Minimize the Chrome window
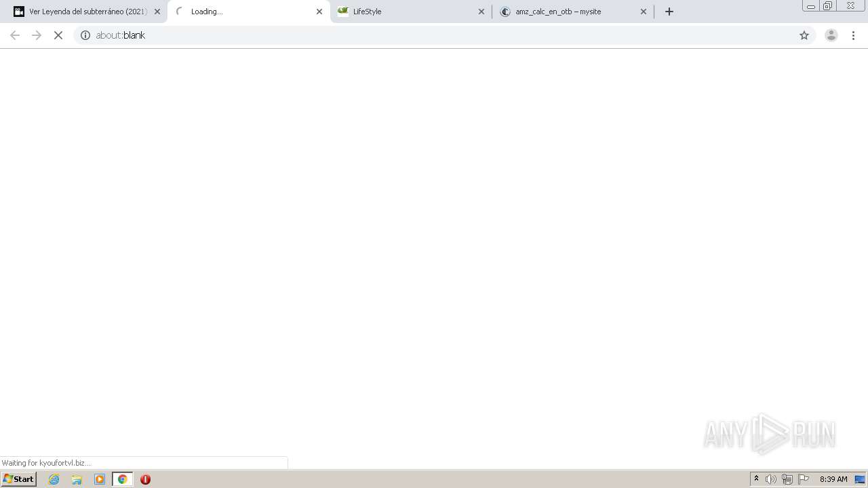The image size is (868, 488). 810,6
